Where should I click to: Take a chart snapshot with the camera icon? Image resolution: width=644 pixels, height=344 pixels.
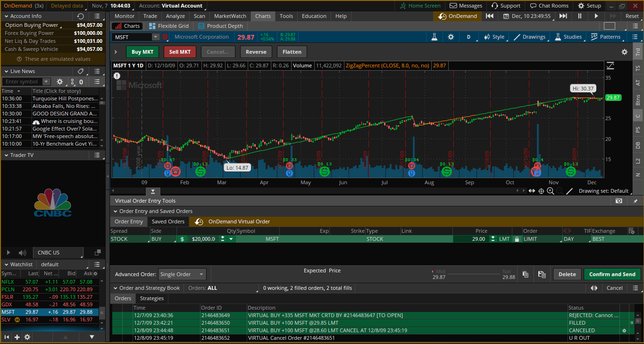point(619,200)
